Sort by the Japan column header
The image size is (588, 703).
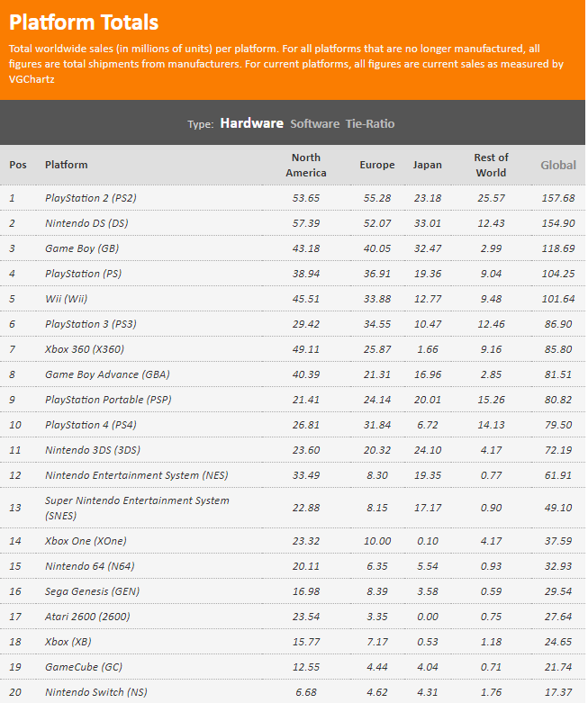click(427, 165)
